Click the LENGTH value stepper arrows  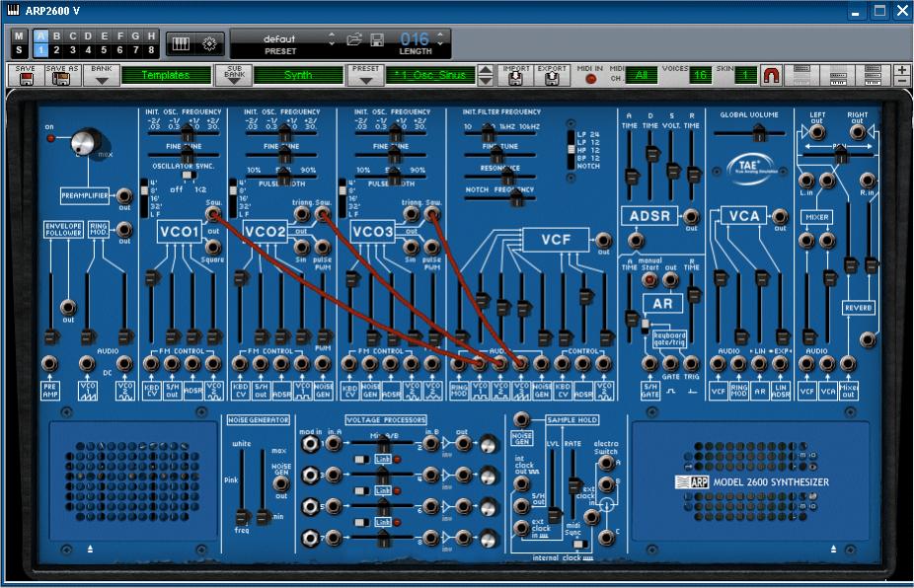[x=440, y=38]
